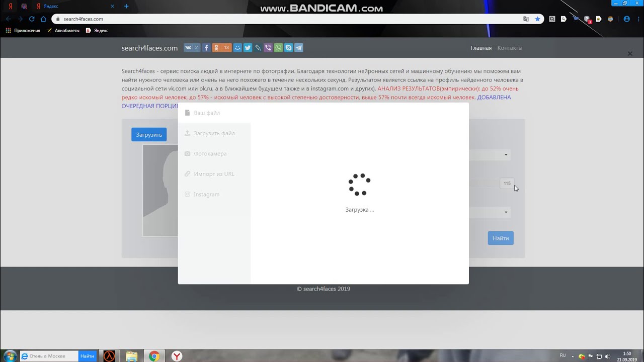Bookmark this page with star icon
This screenshot has width=644, height=362.
537,19
